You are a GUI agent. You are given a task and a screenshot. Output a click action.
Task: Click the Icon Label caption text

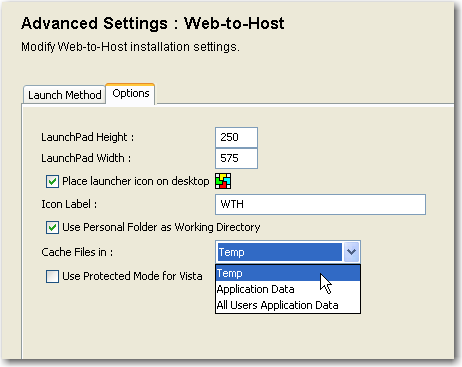click(x=69, y=204)
